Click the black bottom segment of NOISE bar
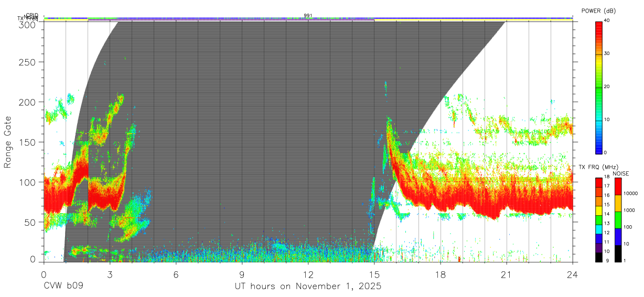Viewport: 644px width, 297px height. 618,254
